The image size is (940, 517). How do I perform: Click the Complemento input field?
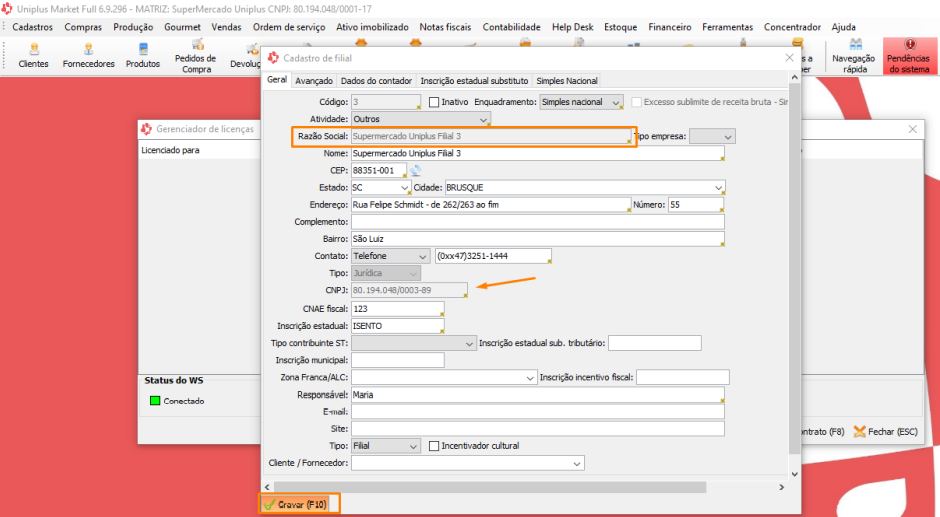point(538,222)
